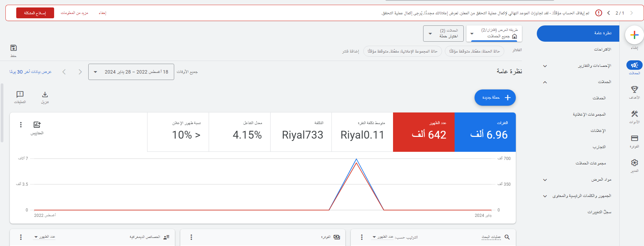Click the search magnifier icon in عمليات البحث card
Viewport: 644px width, 246px height.
(507, 237)
